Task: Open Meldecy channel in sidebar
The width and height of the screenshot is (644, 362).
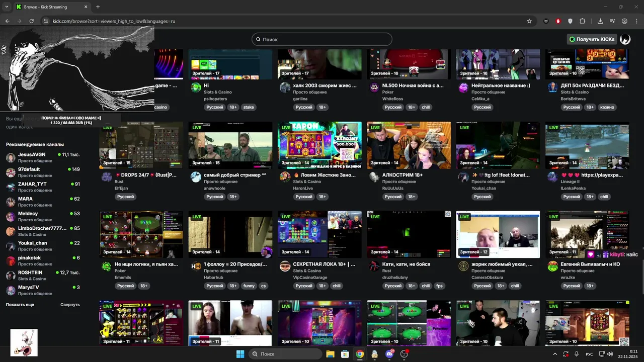Action: [x=43, y=216]
